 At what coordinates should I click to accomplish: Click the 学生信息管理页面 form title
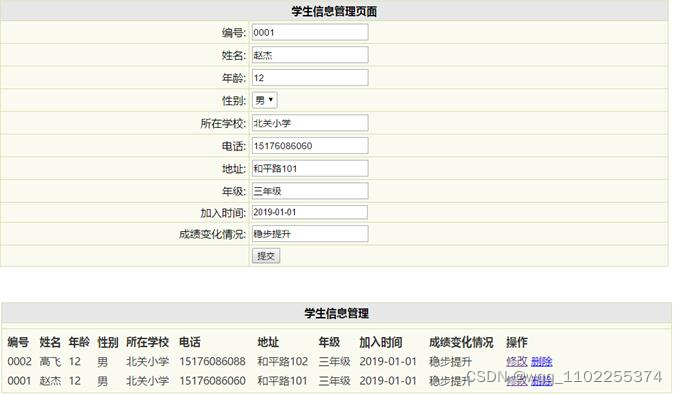[x=334, y=11]
